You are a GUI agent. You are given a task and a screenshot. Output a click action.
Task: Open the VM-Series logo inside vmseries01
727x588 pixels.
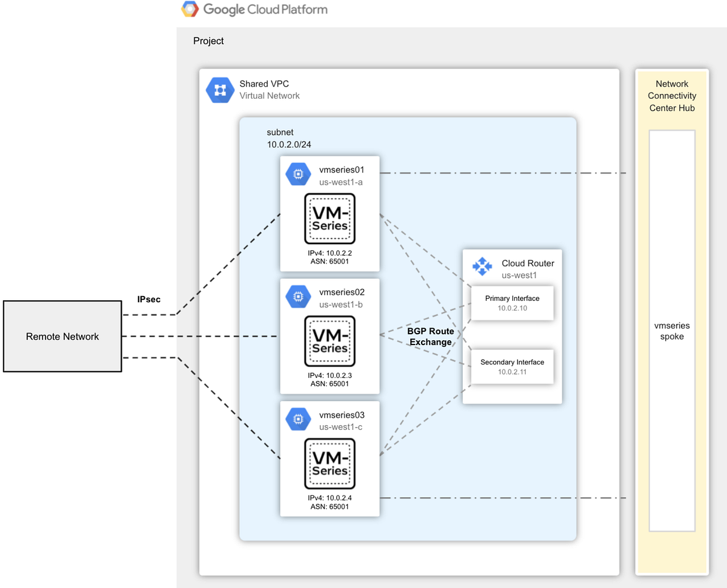(330, 218)
